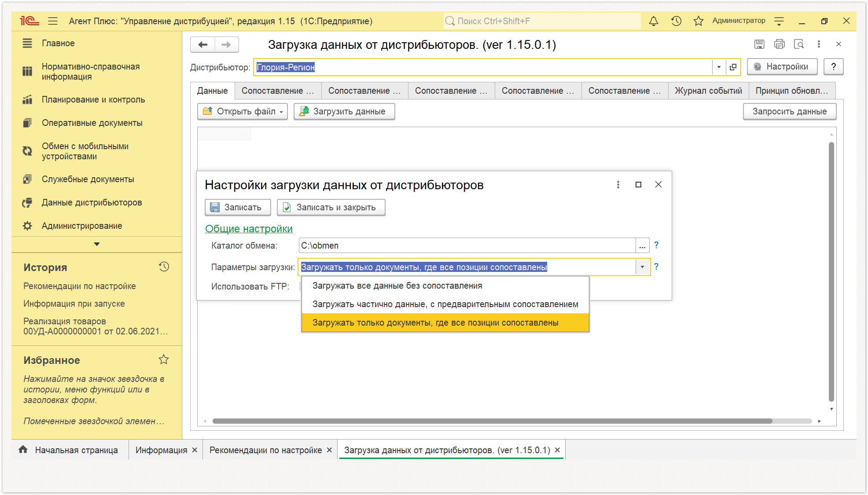This screenshot has height=495, width=868.
Task: Close the Информация bottom tab
Action: [195, 450]
